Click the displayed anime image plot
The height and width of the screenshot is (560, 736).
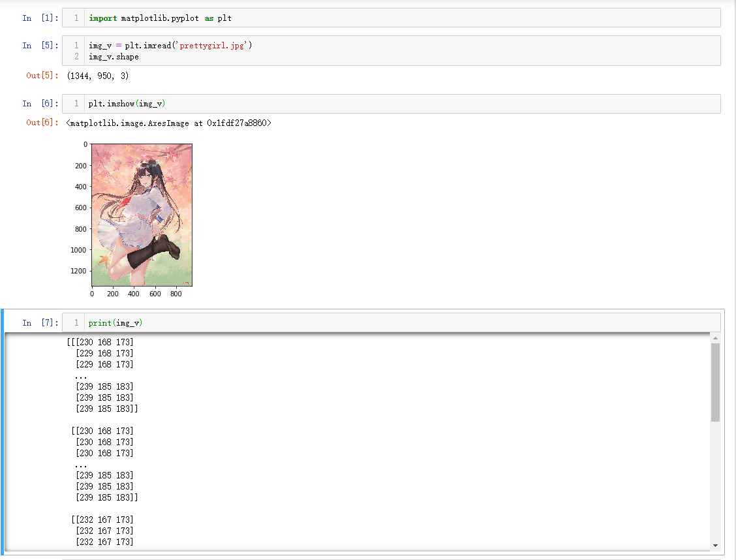coord(142,215)
